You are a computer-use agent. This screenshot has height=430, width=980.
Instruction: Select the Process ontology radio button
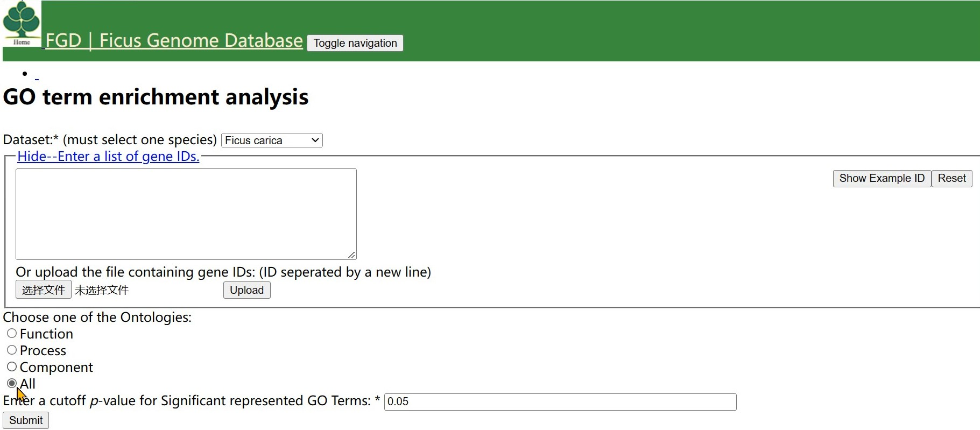tap(12, 350)
